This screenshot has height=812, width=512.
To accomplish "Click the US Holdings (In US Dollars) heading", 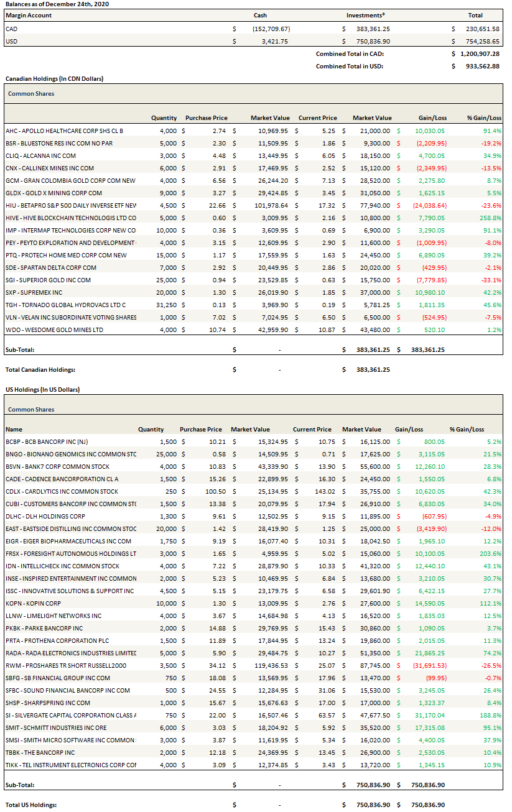I will 42,389.
